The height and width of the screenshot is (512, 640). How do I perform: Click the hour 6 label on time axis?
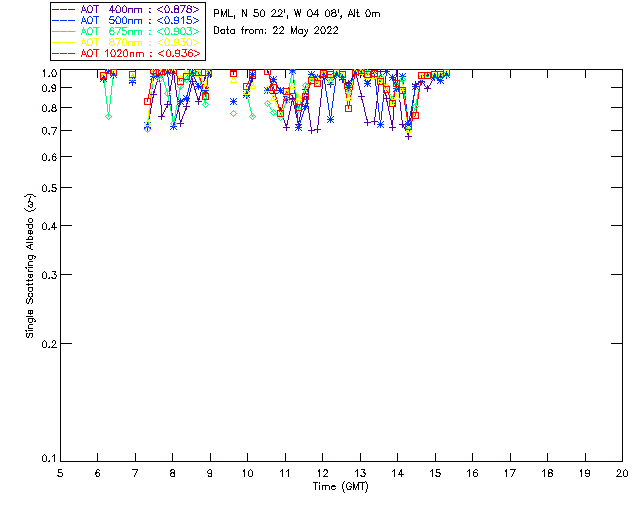pyautogui.click(x=98, y=474)
